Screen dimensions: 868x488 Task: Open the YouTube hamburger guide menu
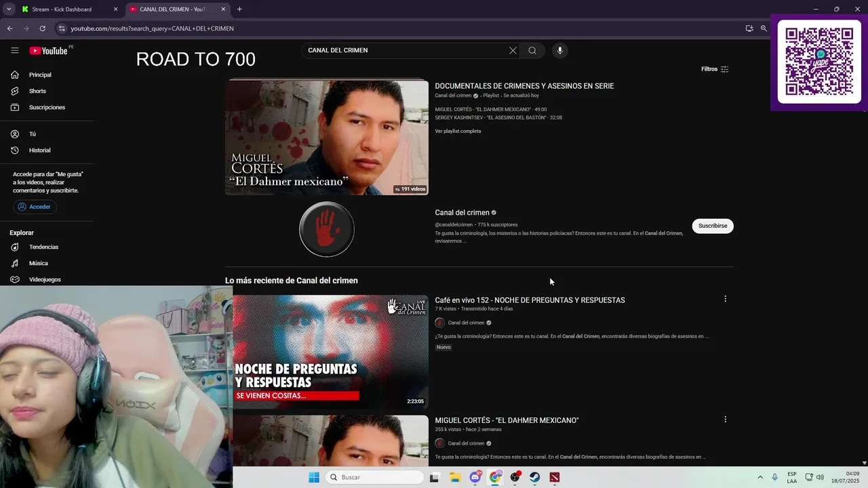[x=15, y=50]
